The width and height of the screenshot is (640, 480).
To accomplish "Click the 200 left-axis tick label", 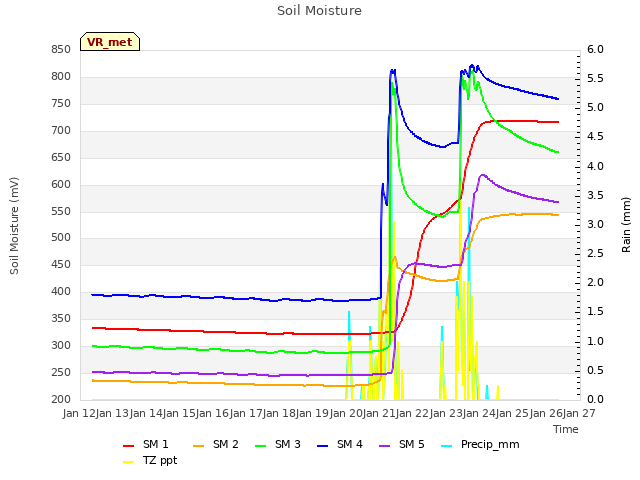I will (61, 399).
